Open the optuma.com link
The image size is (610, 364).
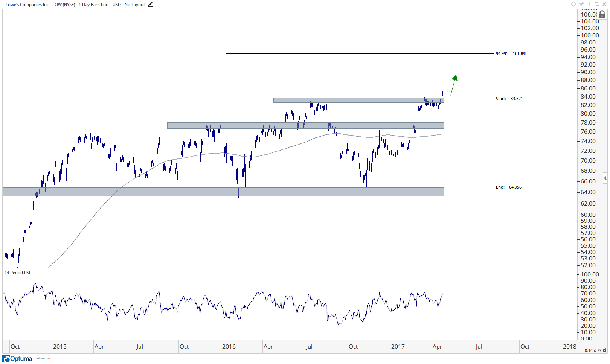click(x=43, y=358)
